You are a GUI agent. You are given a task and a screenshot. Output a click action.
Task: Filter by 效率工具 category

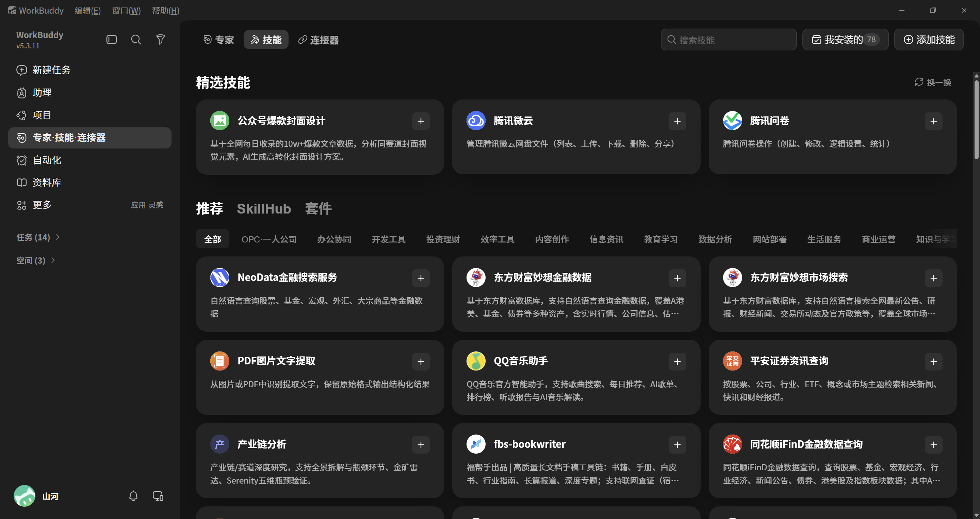(x=497, y=239)
